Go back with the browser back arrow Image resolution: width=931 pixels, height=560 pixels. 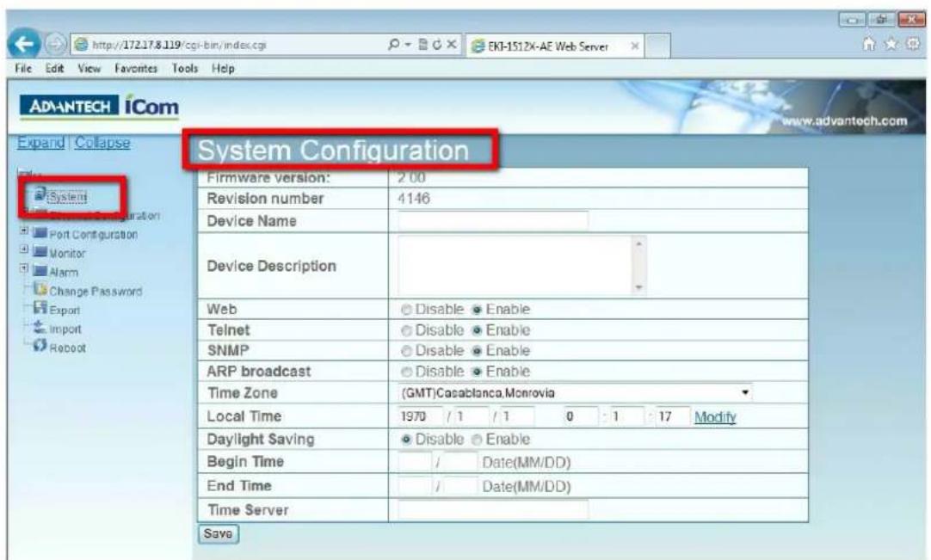click(24, 43)
